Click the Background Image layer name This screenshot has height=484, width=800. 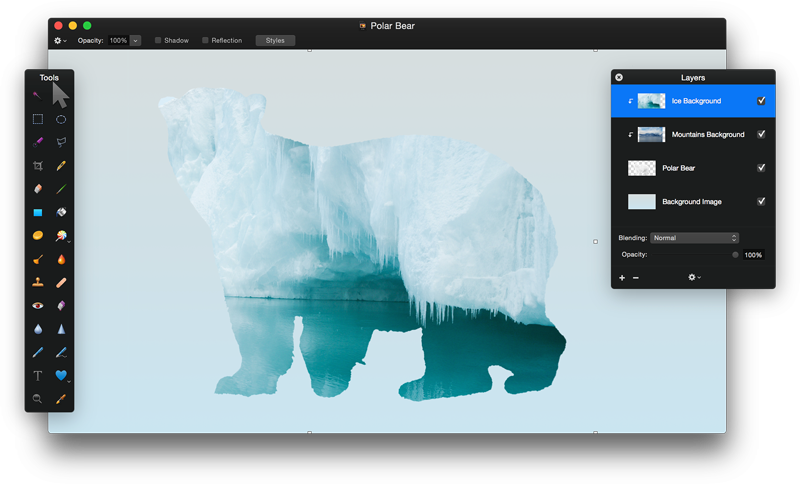pos(692,201)
